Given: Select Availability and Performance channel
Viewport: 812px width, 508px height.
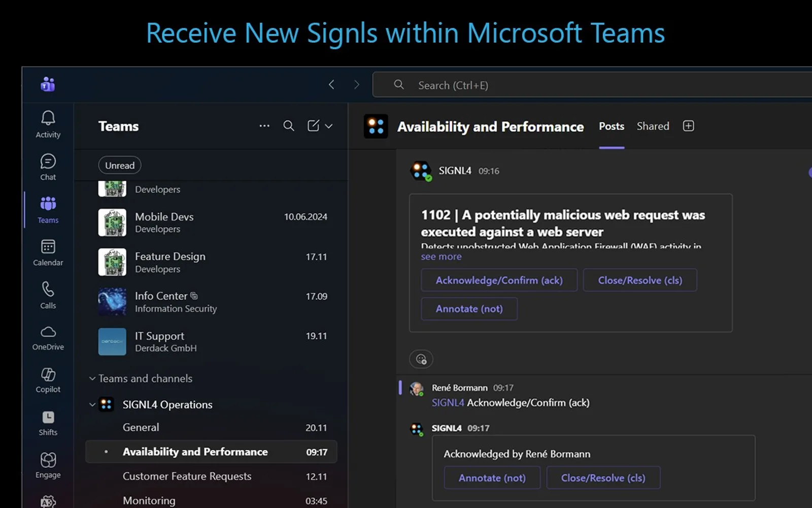Looking at the screenshot, I should click(x=211, y=452).
